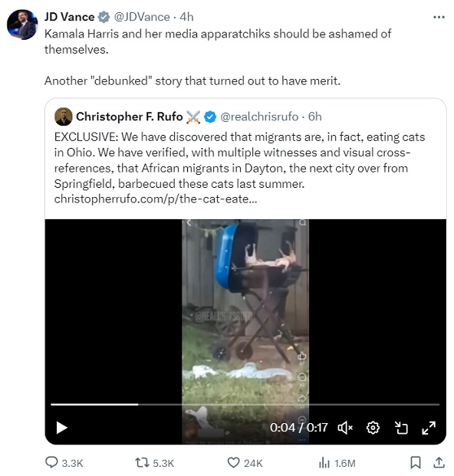
Task: Click the JD Vance display name
Action: 69,17
